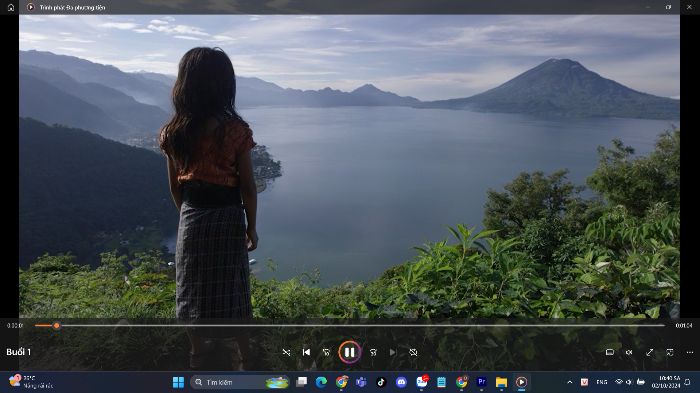Skip back 10 seconds
The image size is (700, 393).
(326, 352)
